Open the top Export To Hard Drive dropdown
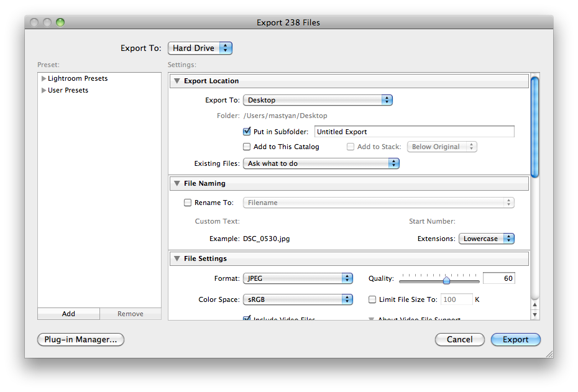 click(200, 48)
